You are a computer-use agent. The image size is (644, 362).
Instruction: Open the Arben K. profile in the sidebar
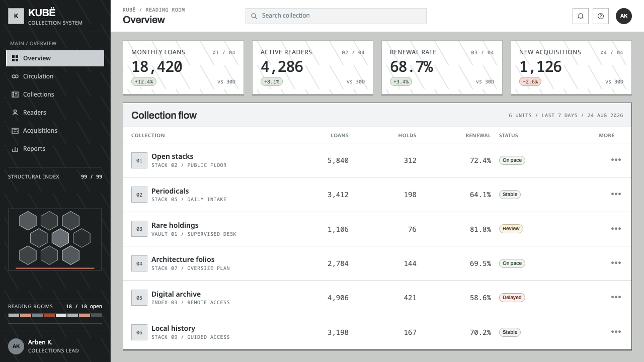(55, 346)
